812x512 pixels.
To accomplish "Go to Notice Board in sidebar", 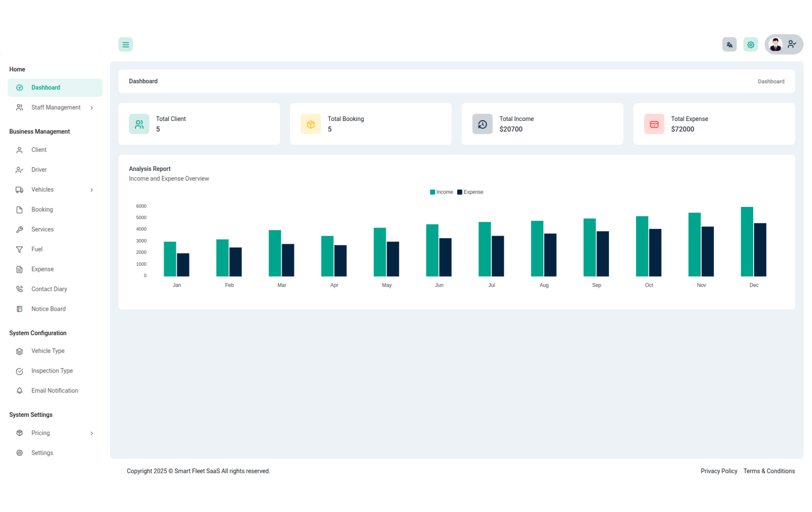I will coord(48,309).
